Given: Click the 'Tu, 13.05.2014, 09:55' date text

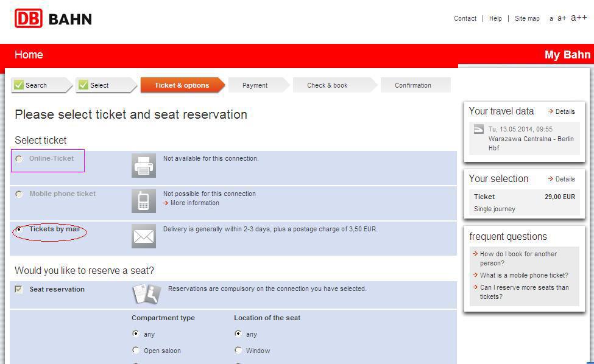Looking at the screenshot, I should (x=520, y=129).
